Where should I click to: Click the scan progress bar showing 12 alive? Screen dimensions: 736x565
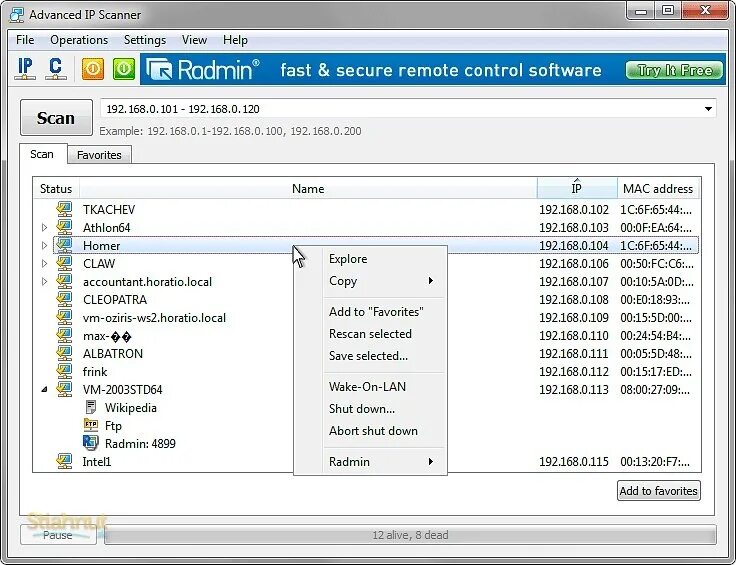pyautogui.click(x=410, y=535)
